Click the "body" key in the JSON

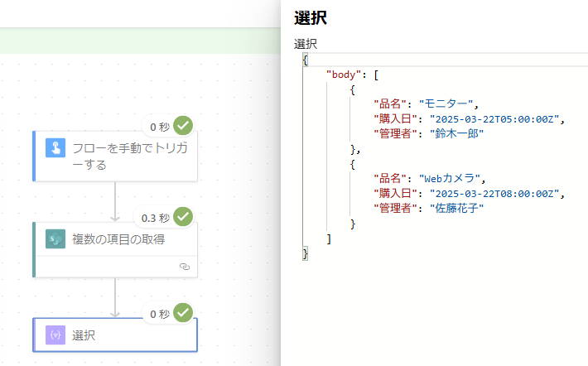343,75
